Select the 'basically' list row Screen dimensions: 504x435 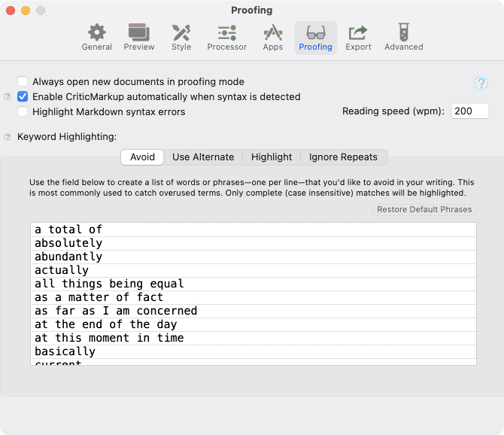254,351
